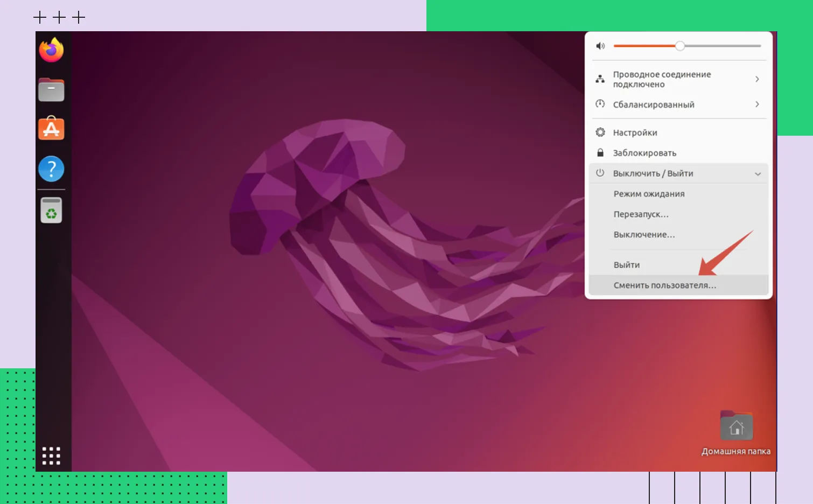Screen dimensions: 813x504
Task: Collapse the Выключить / Выйти section
Action: pos(758,174)
